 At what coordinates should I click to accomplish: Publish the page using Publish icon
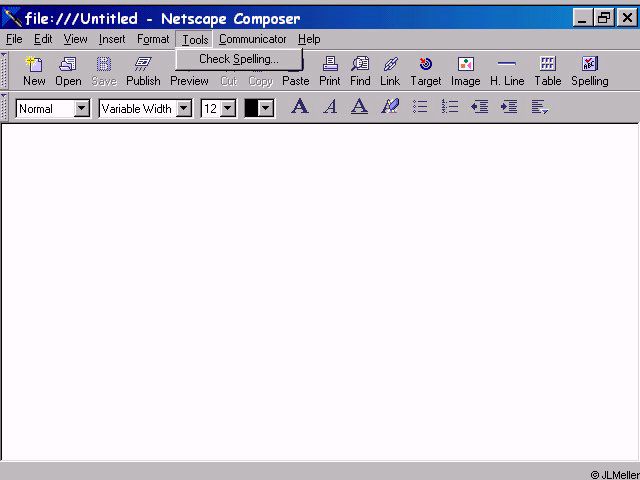point(143,71)
